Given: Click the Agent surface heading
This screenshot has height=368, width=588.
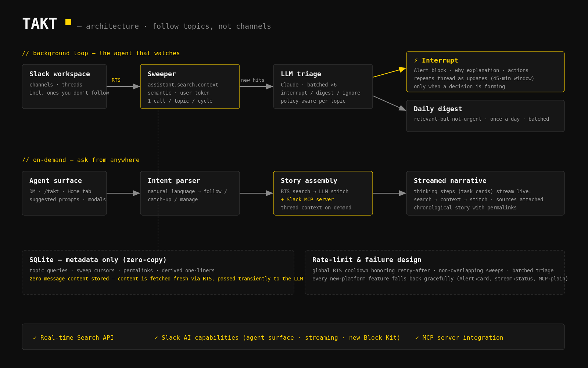Looking at the screenshot, I should pos(55,181).
